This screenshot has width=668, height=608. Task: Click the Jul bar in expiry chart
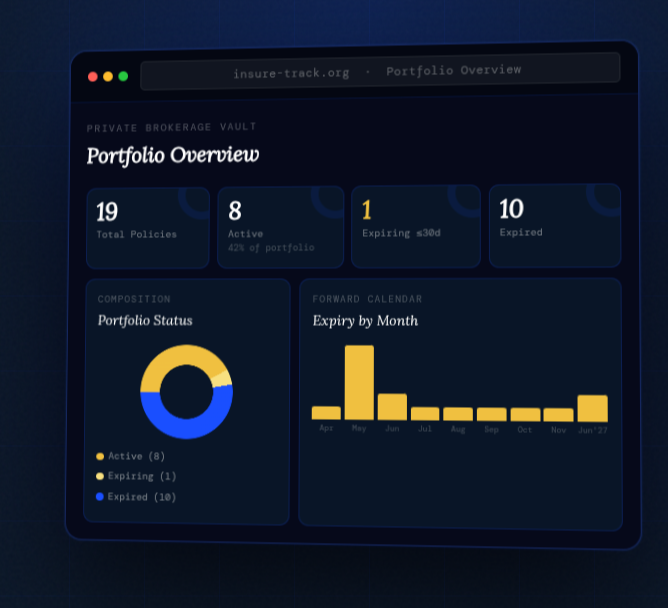[x=425, y=414]
